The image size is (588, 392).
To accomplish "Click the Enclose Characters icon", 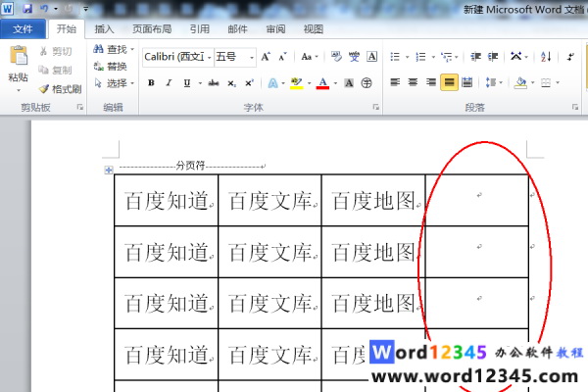I will [x=367, y=83].
